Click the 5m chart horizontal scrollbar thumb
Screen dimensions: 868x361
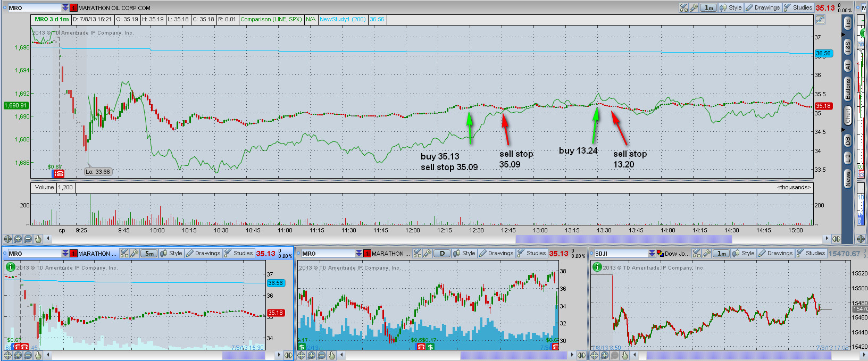(x=243, y=355)
